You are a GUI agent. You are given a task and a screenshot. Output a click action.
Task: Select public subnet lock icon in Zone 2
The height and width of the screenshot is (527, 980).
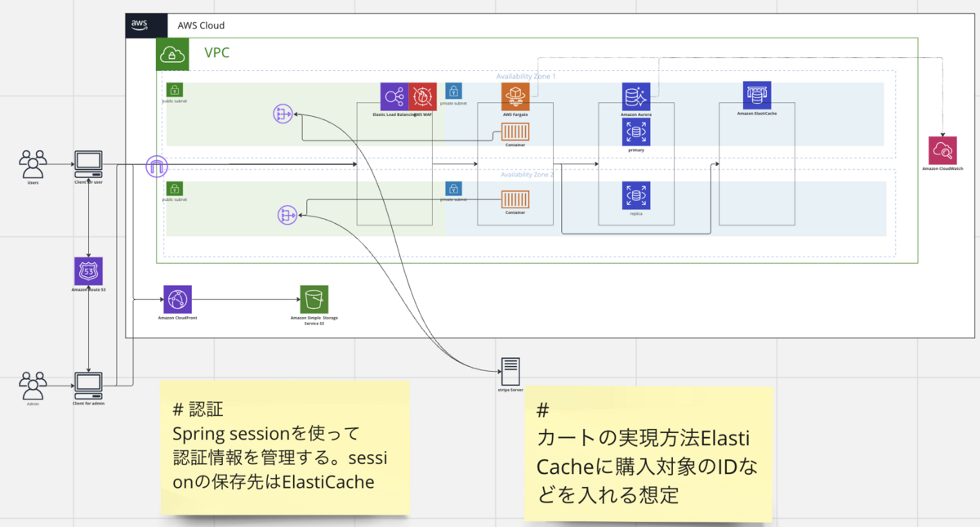click(174, 189)
